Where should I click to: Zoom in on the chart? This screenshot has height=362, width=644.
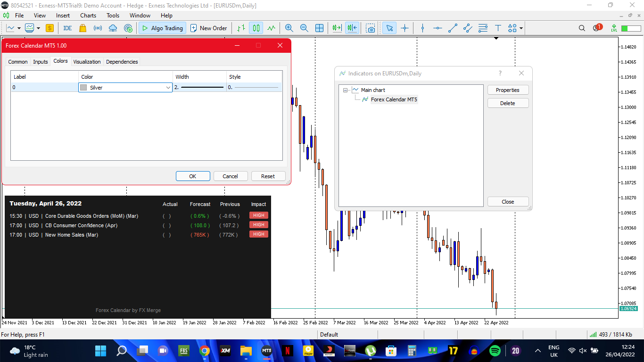point(289,28)
